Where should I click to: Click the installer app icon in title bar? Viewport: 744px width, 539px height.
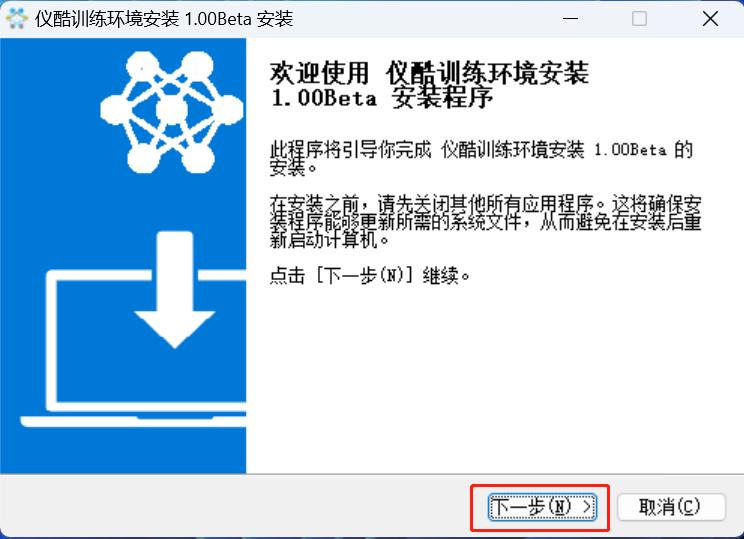pos(17,19)
